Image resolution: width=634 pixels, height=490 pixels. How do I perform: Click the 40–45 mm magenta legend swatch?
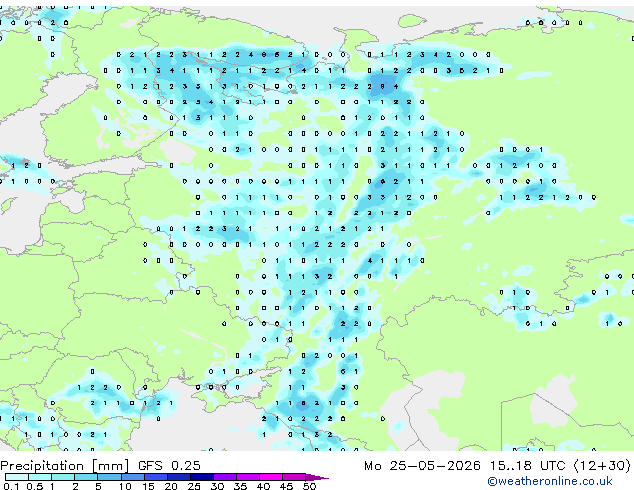[x=271, y=477]
